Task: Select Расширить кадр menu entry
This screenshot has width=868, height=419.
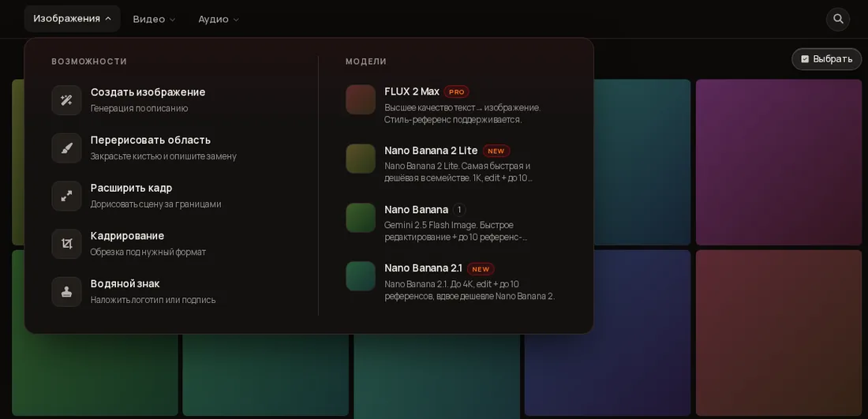Action: (171, 196)
